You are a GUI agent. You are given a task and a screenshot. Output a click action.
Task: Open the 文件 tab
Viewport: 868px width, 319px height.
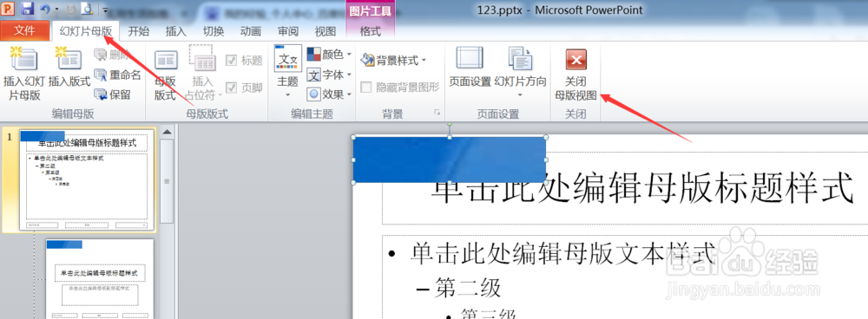coord(24,31)
